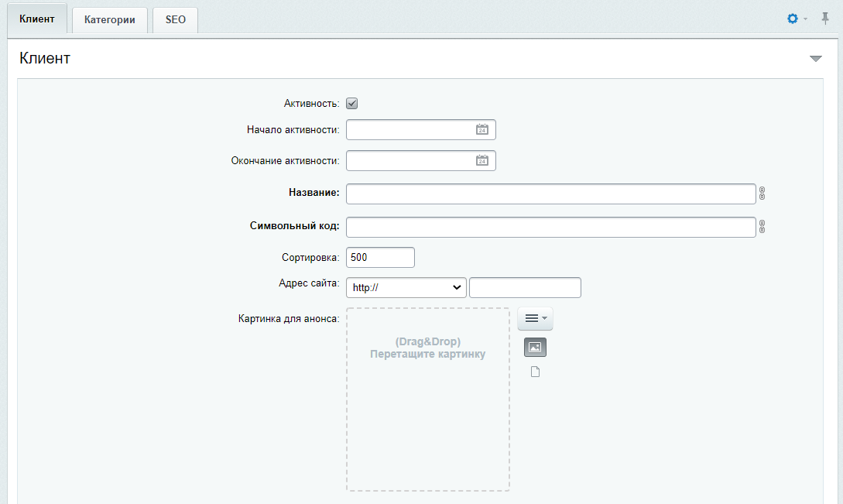The height and width of the screenshot is (504, 843).
Task: Click the blank file icon below image button
Action: pyautogui.click(x=535, y=372)
